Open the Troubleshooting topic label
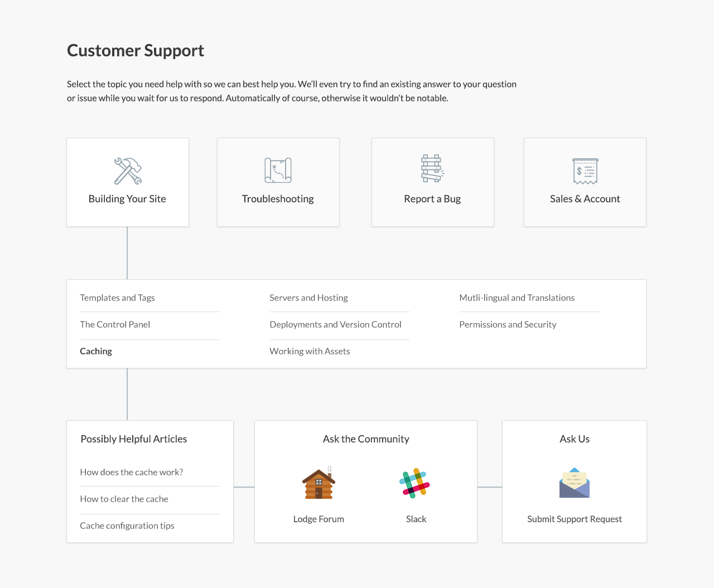The height and width of the screenshot is (588, 714). pyautogui.click(x=278, y=199)
